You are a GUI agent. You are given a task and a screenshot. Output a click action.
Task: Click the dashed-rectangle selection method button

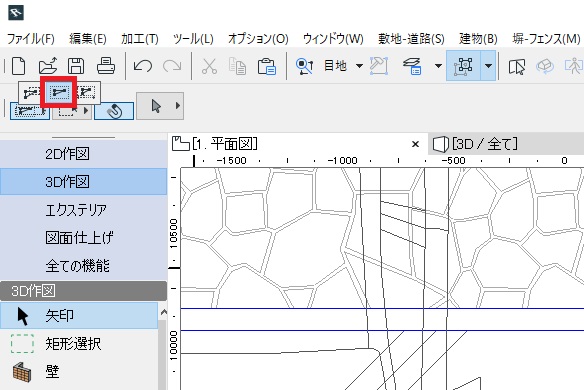(x=67, y=111)
